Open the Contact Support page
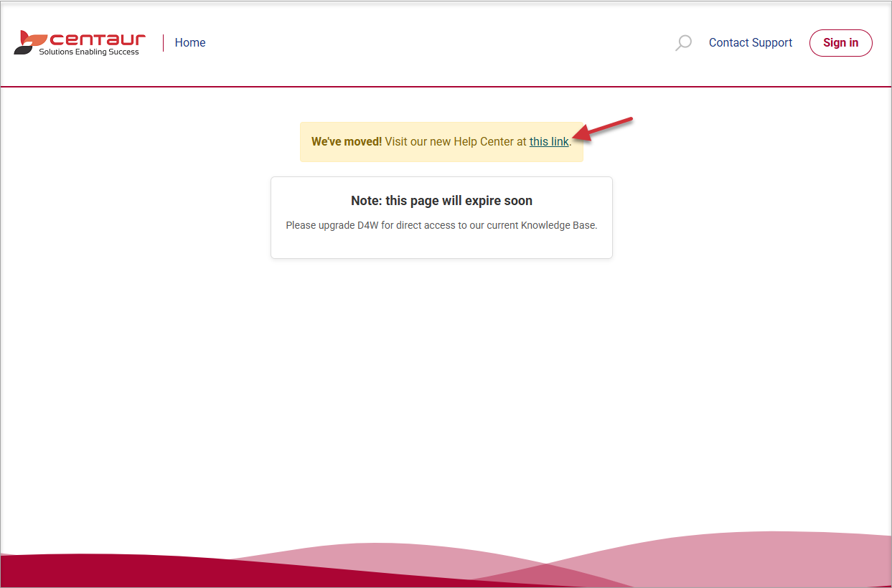The width and height of the screenshot is (892, 588). click(750, 43)
